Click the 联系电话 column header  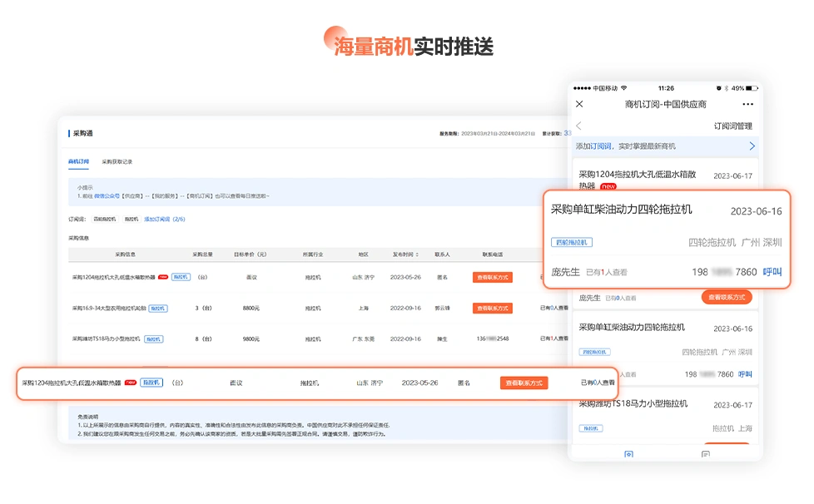click(493, 254)
